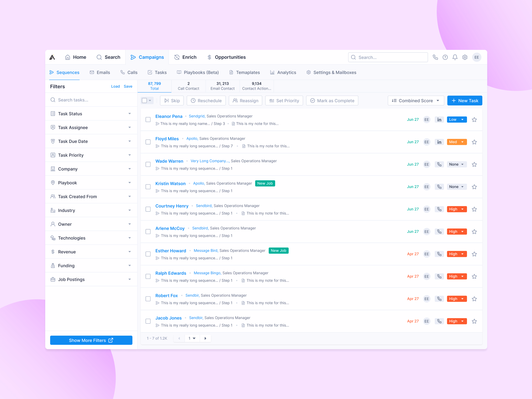
Task: Check the Esther Howard task checkbox
Action: click(x=148, y=254)
